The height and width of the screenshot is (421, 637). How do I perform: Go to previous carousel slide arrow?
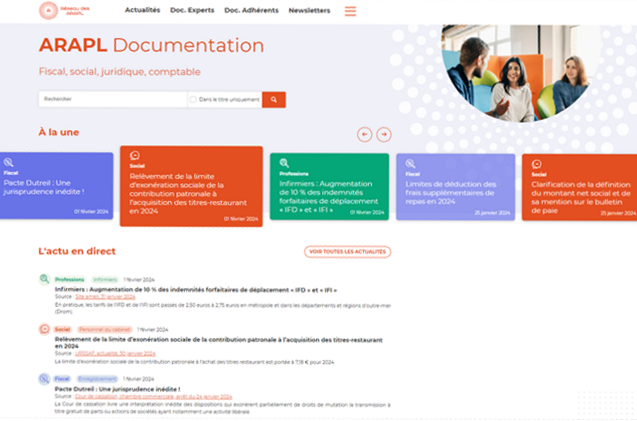point(365,134)
